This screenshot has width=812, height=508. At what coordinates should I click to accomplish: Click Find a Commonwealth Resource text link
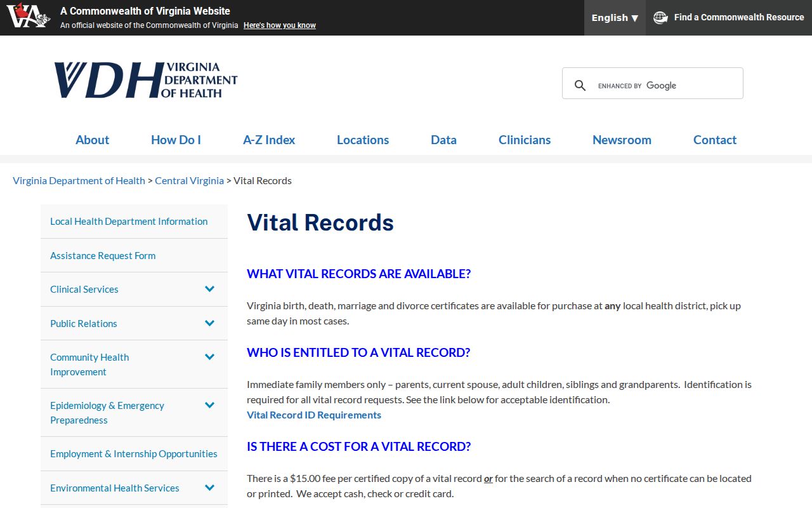pyautogui.click(x=739, y=18)
